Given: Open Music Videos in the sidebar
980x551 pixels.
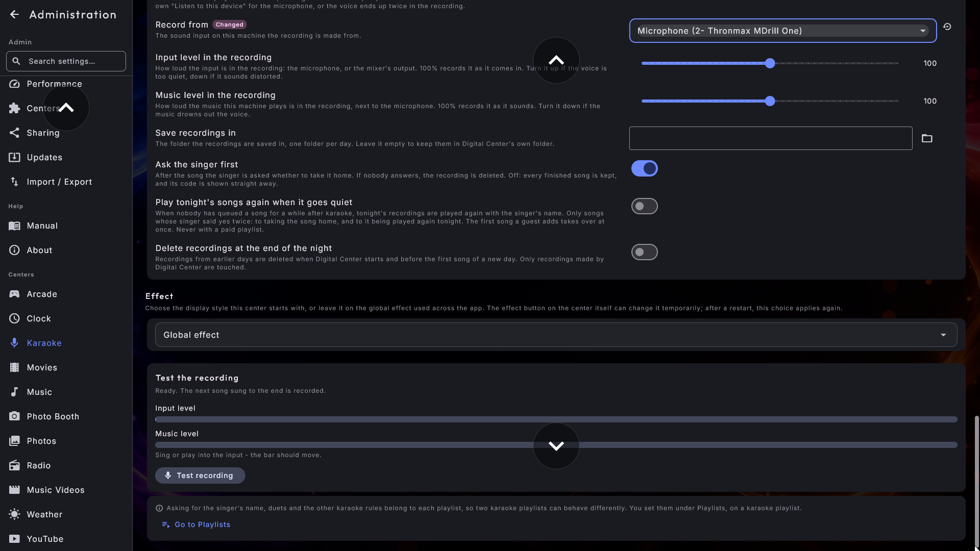Looking at the screenshot, I should pos(66,490).
